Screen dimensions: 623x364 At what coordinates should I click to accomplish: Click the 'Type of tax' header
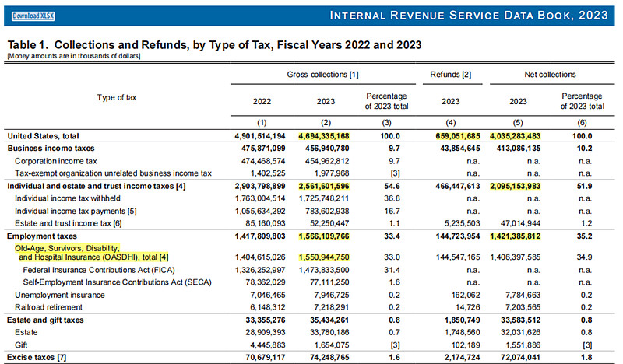116,98
